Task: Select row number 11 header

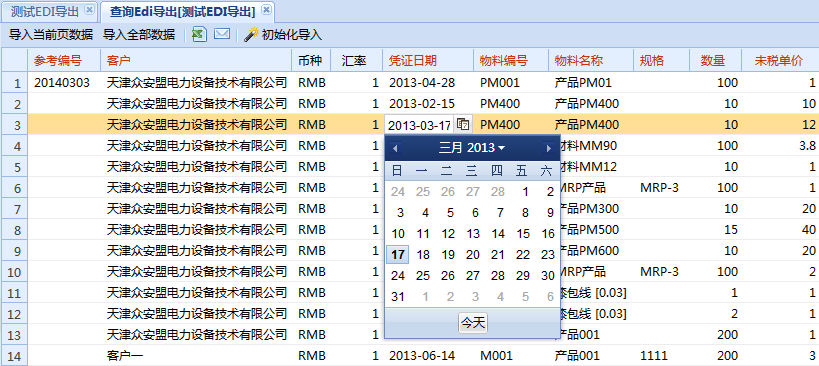Action: [x=15, y=293]
